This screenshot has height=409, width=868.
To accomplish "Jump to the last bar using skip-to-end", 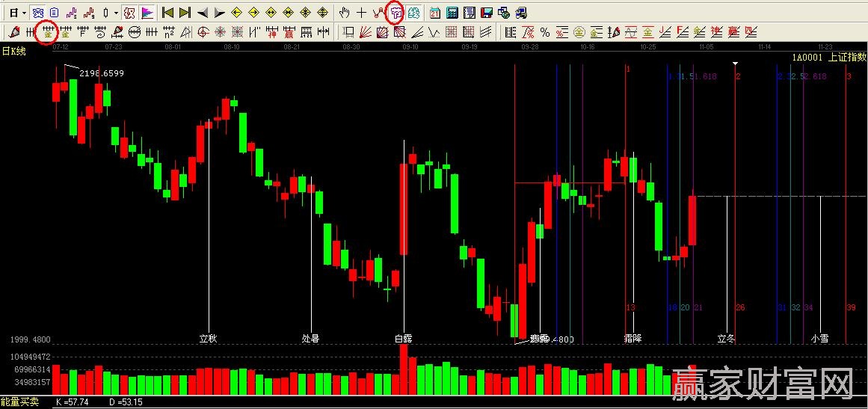I will [x=186, y=13].
